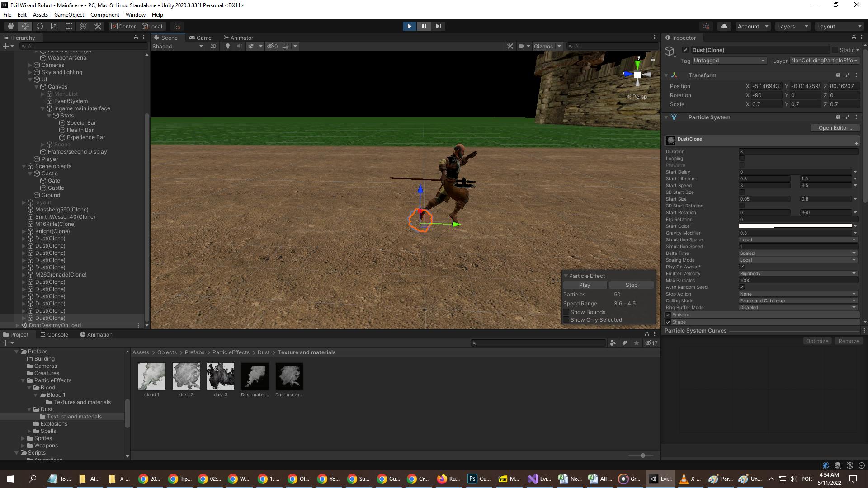Click Open Editor button
This screenshot has width=868, height=488.
click(x=835, y=128)
